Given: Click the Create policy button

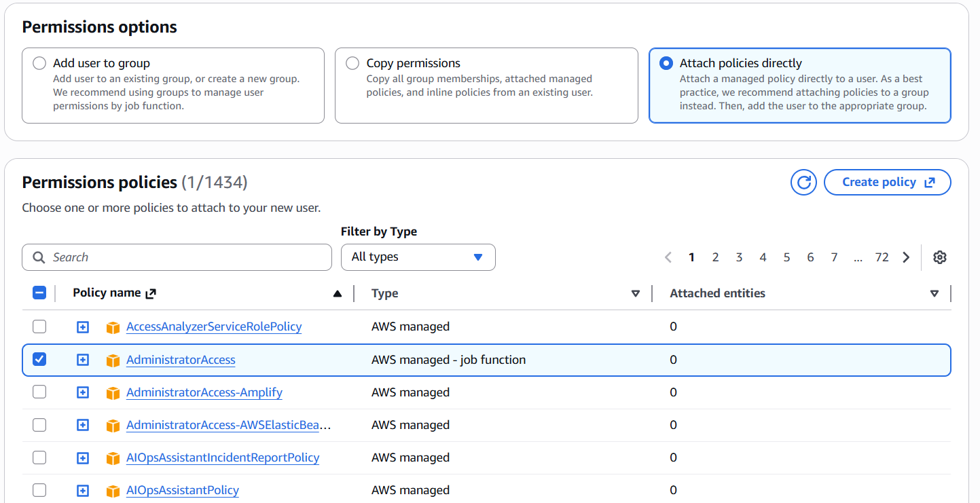Looking at the screenshot, I should [887, 182].
